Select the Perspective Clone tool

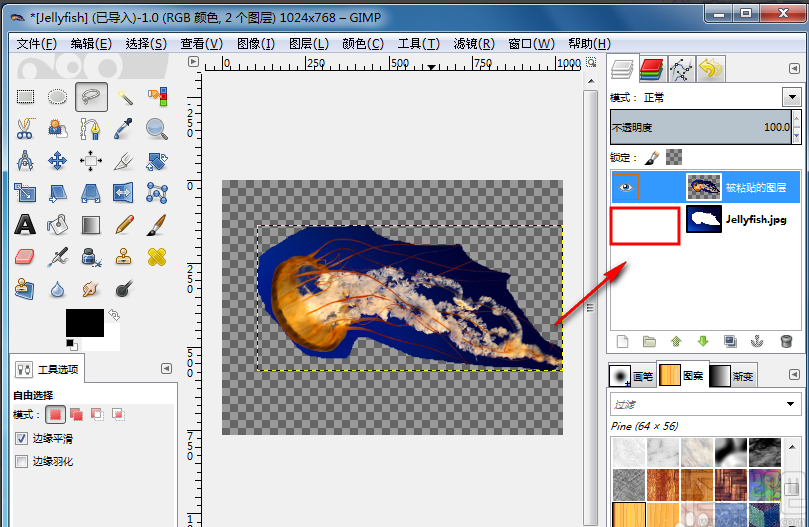click(25, 289)
